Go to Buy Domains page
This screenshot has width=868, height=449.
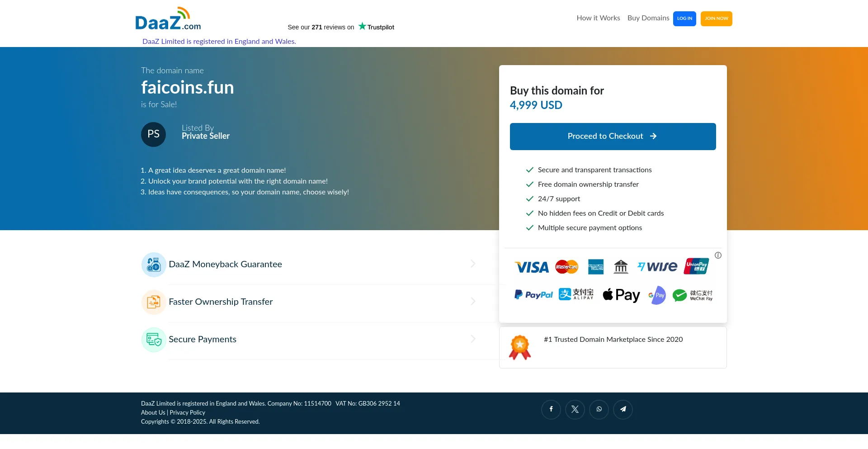click(x=648, y=18)
